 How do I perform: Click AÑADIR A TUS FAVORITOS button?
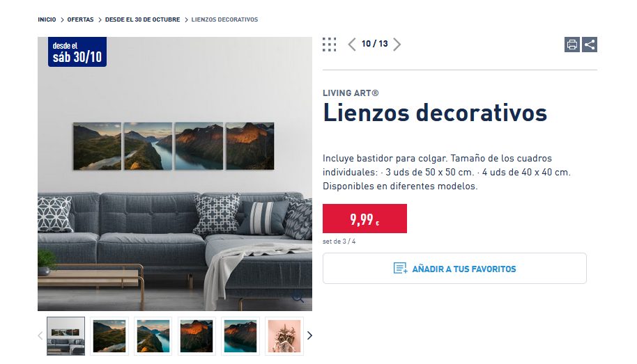[x=454, y=269]
